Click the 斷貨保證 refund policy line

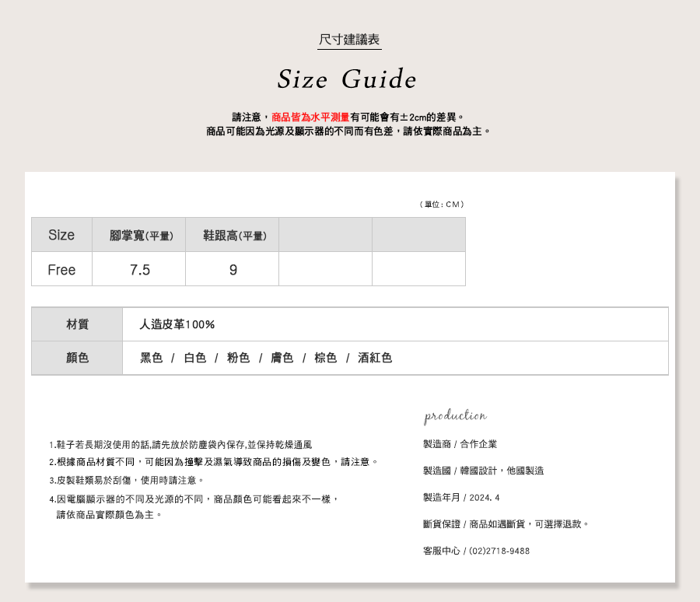coord(506,524)
